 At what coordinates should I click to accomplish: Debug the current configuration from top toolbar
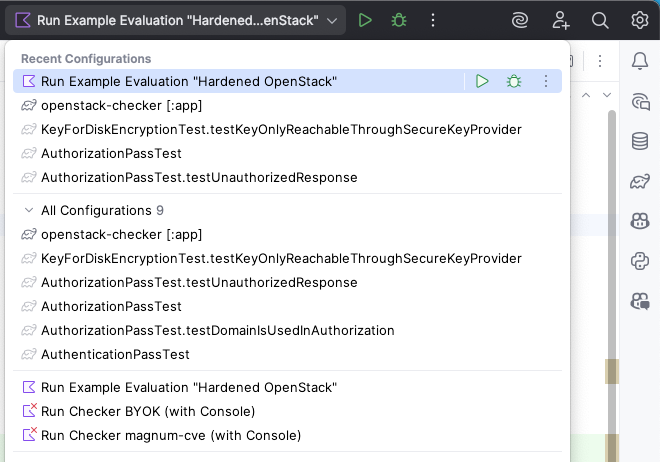399,20
